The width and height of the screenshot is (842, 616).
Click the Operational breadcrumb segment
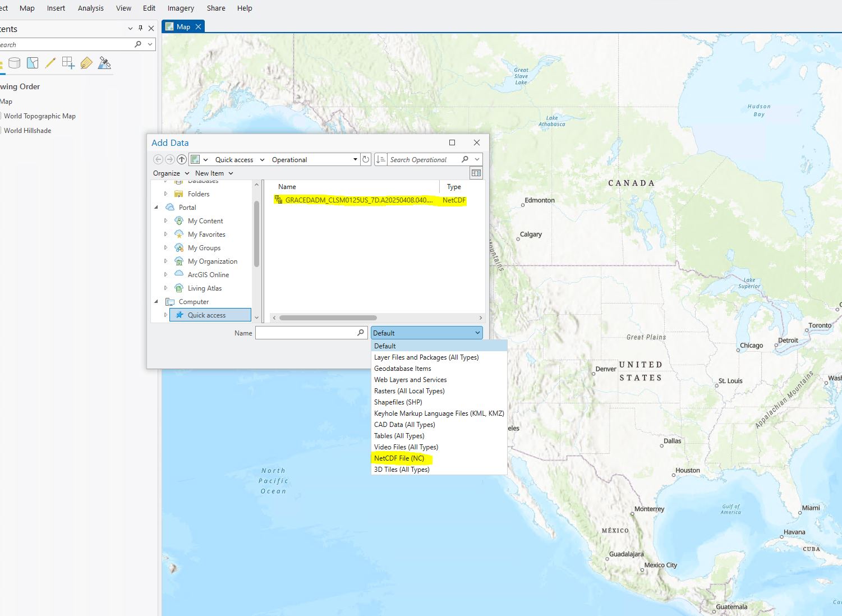[289, 160]
